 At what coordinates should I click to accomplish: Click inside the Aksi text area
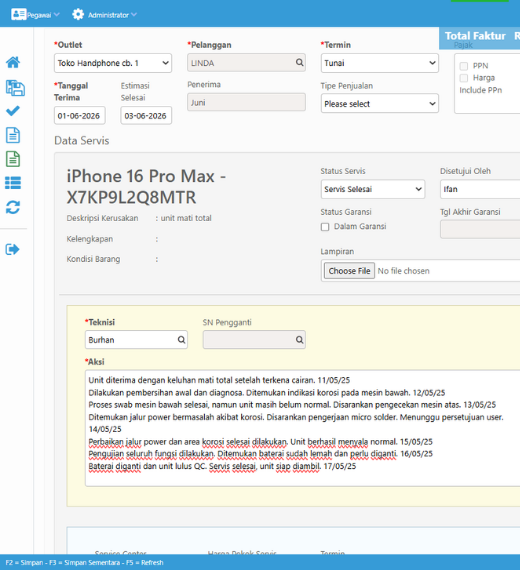(303, 428)
